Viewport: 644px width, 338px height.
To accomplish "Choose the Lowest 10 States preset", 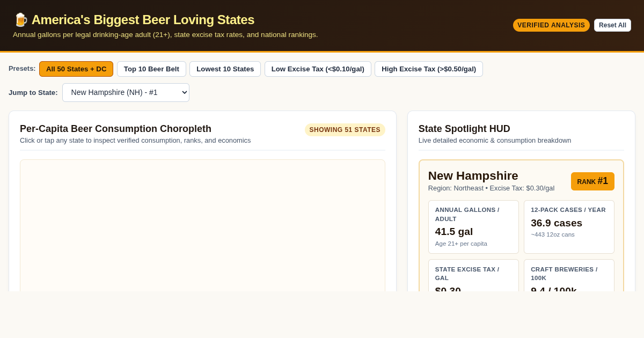I will [225, 69].
